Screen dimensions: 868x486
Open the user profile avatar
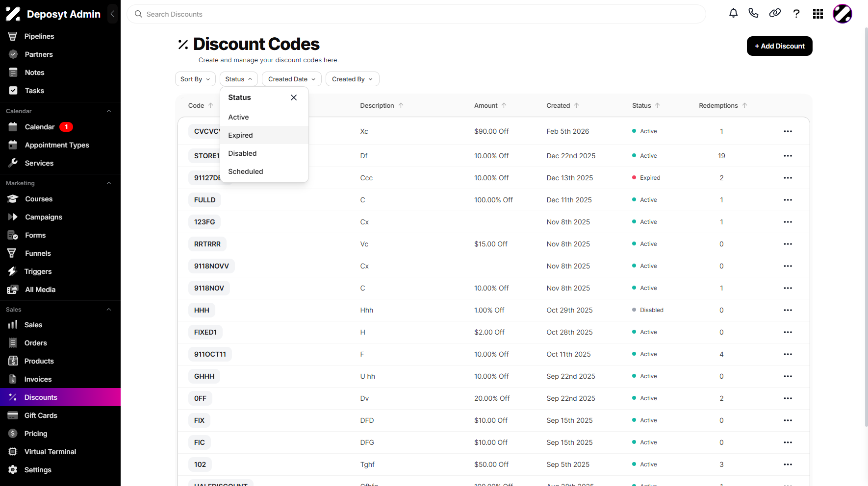pyautogui.click(x=842, y=14)
